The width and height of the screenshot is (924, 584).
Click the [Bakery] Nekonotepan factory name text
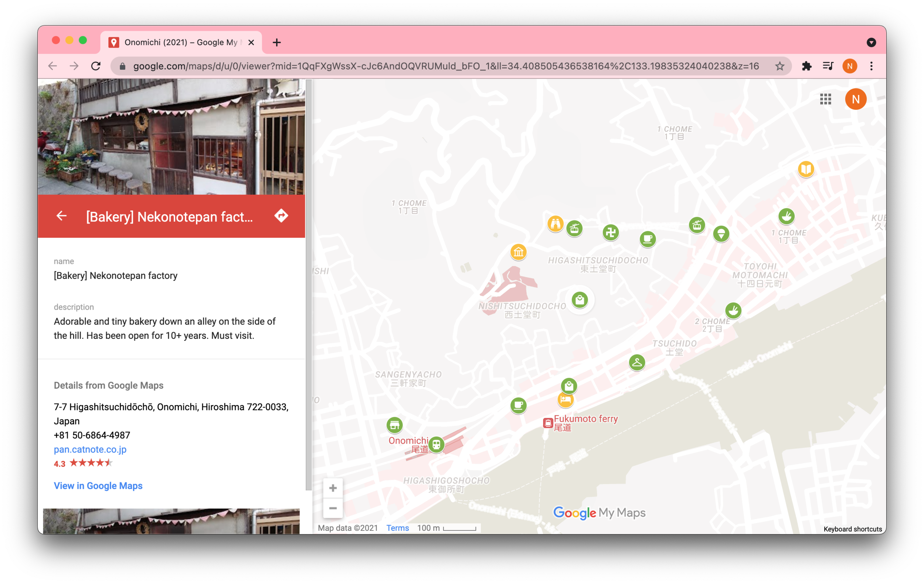pyautogui.click(x=115, y=275)
